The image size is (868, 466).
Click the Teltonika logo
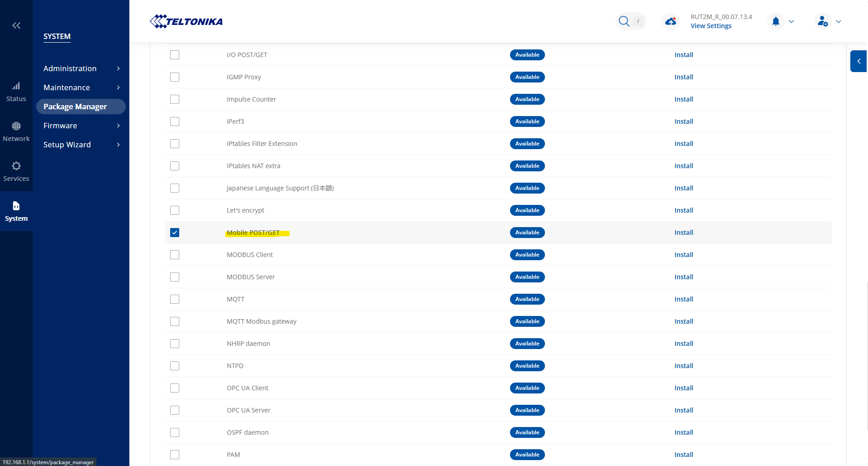coord(186,21)
